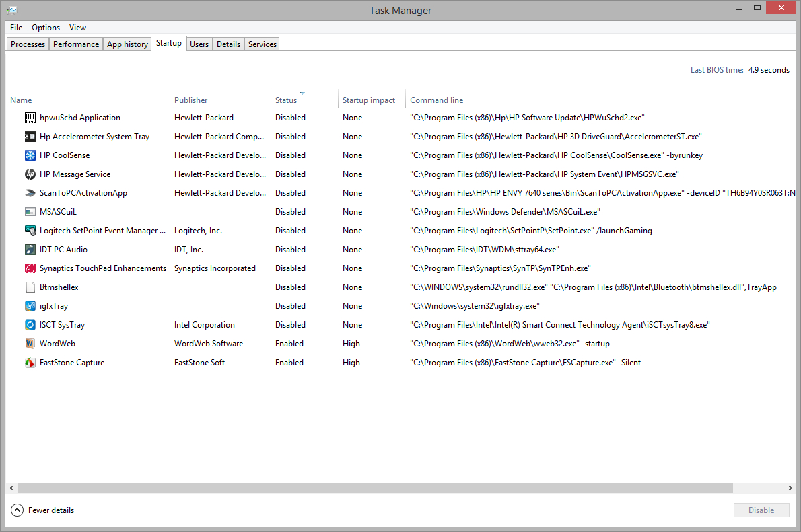This screenshot has height=532, width=801.
Task: Open the View menu
Action: (x=77, y=28)
